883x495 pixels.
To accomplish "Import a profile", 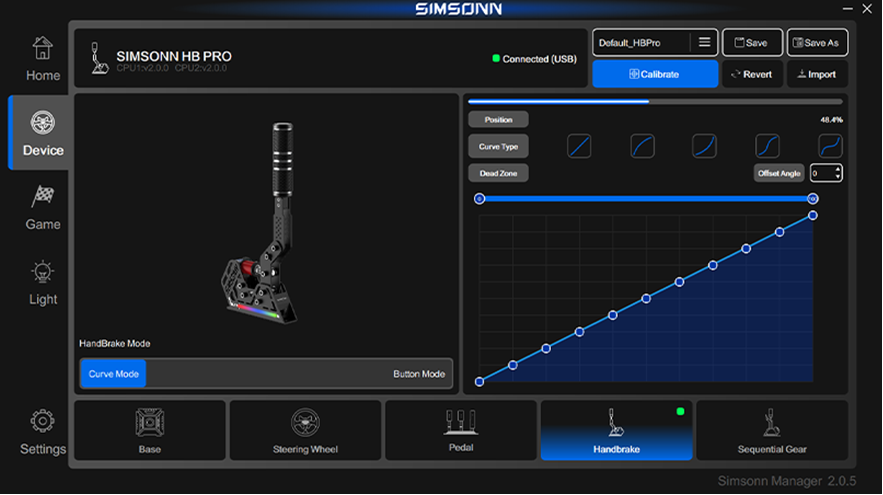I will (x=817, y=74).
